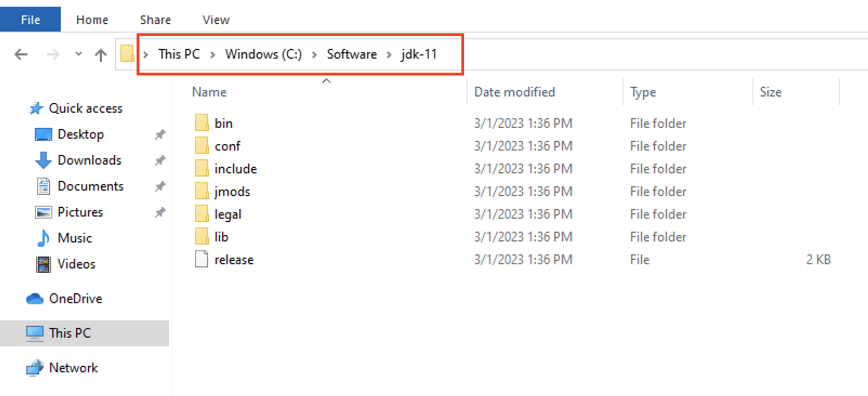Screen dimensions: 868x396
Task: Open the File ribbon tab
Action: point(30,20)
